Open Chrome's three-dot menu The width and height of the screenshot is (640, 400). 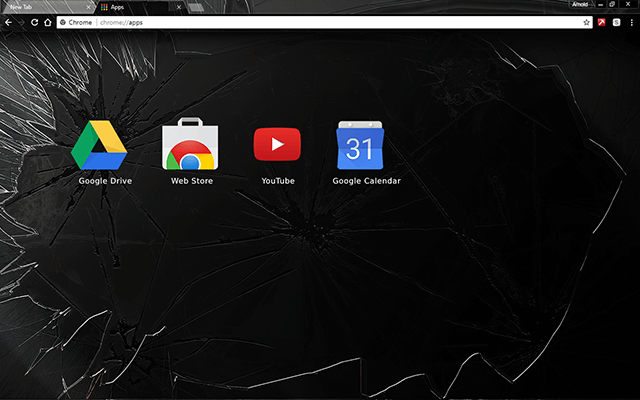click(x=631, y=22)
